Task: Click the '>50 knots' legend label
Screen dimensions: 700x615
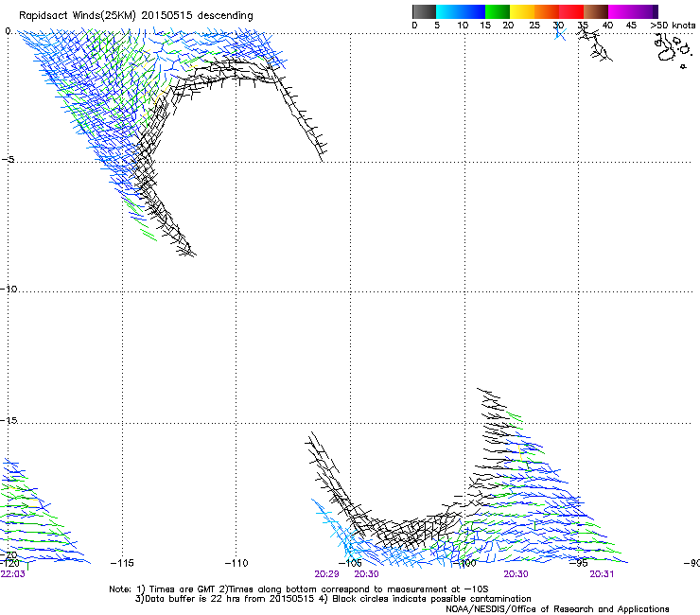Action: (673, 26)
